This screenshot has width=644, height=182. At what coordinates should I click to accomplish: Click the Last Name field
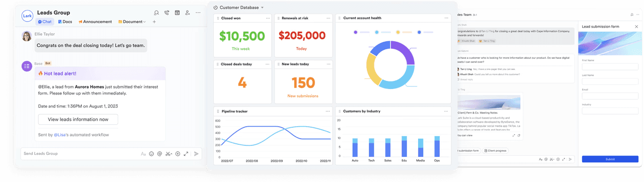click(x=610, y=81)
